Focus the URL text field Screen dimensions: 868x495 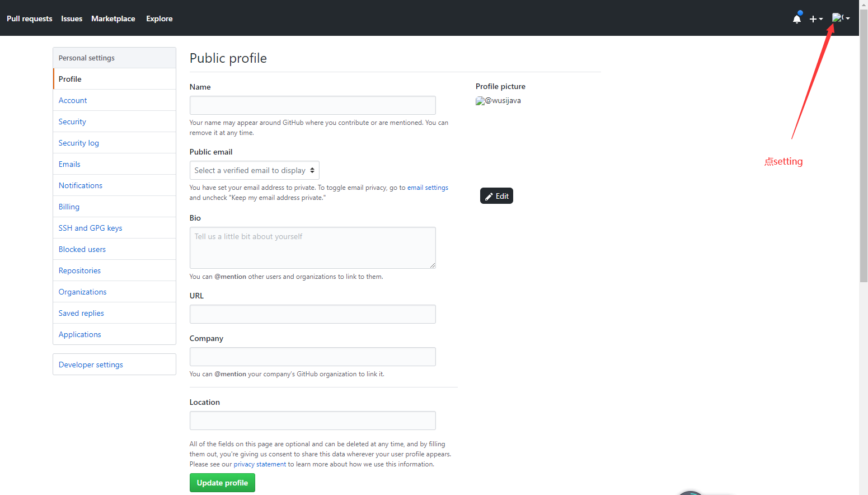(312, 314)
